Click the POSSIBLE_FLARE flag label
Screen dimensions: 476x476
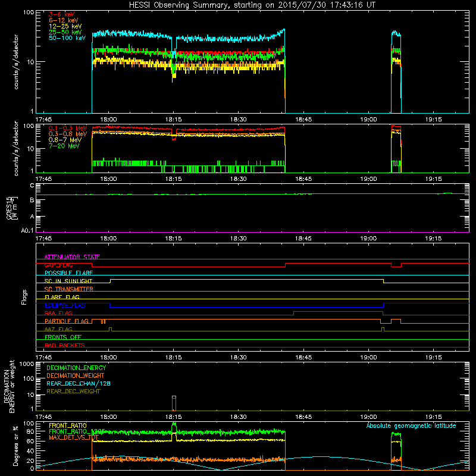pyautogui.click(x=68, y=273)
